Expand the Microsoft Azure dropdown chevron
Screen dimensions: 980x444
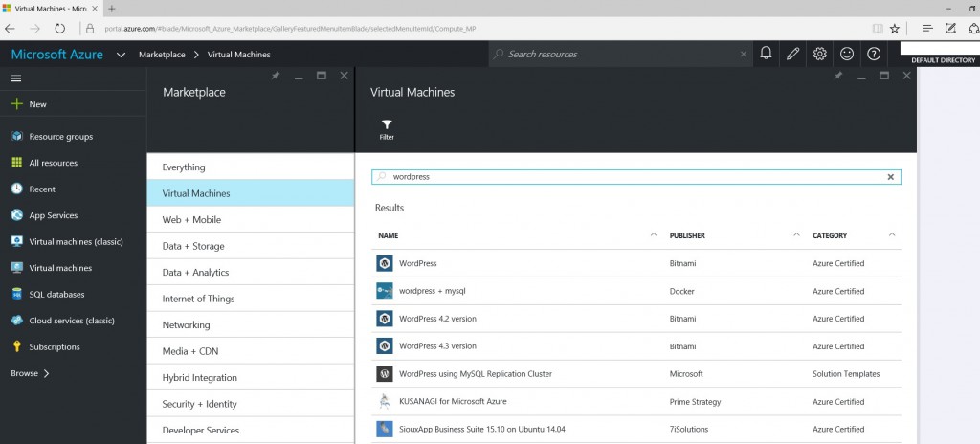point(121,55)
